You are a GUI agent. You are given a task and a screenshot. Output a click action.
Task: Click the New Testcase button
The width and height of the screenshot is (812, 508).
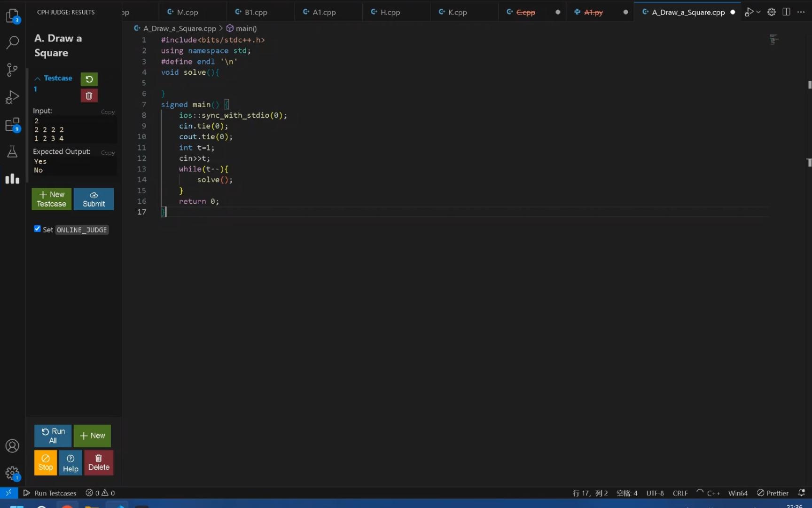pos(52,199)
